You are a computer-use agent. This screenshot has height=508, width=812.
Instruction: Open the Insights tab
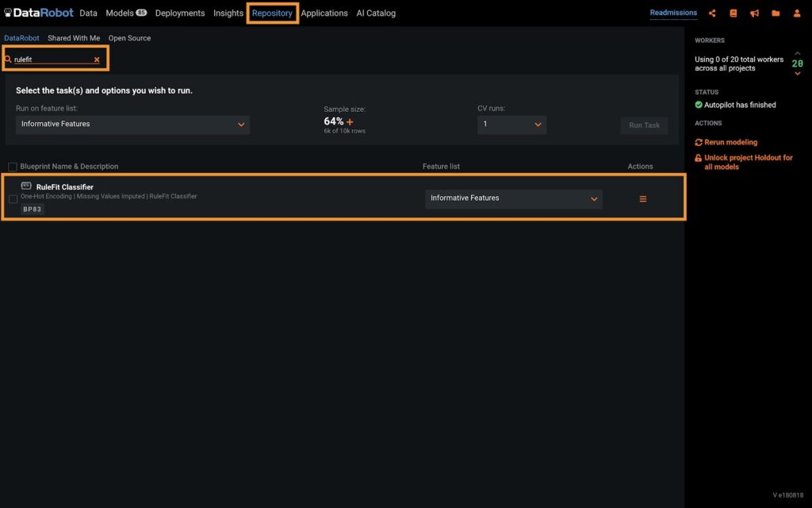click(x=228, y=13)
